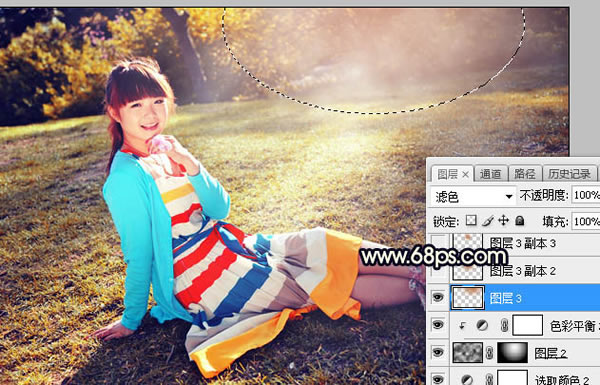The height and width of the screenshot is (385, 600).
Task: Click the link chain icon on 色彩平衡 layer
Action: coord(504,326)
